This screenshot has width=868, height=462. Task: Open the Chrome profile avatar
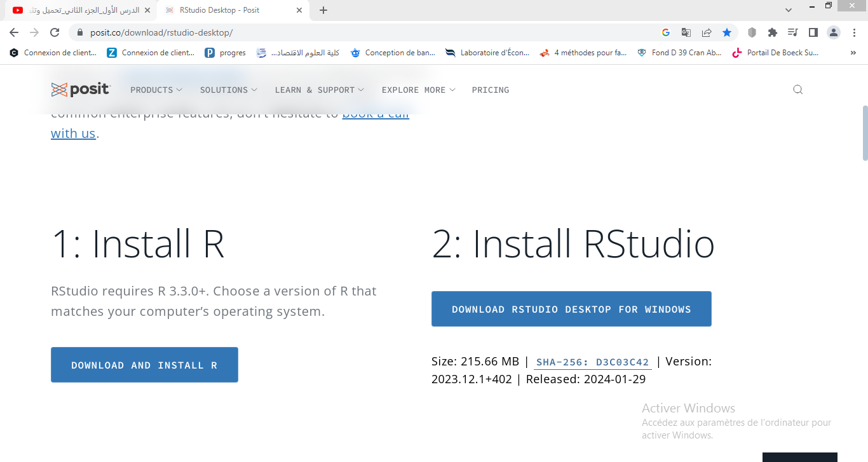pos(834,32)
